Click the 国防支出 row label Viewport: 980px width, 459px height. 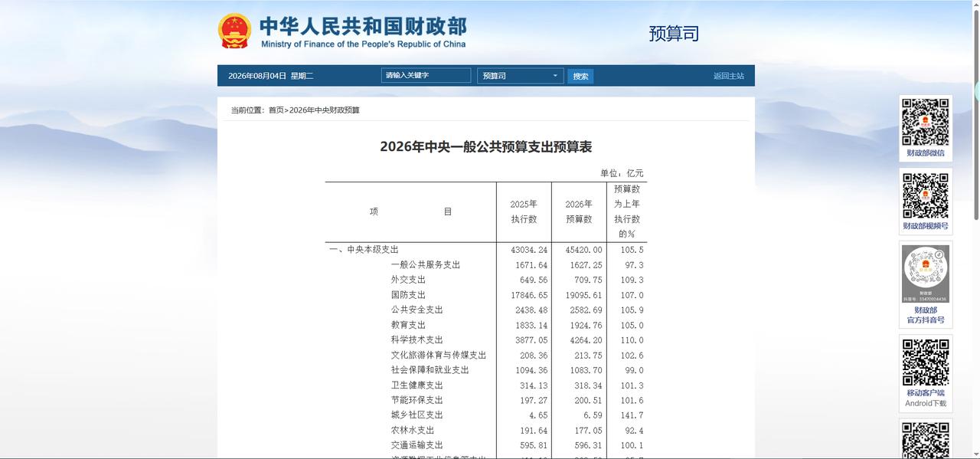point(408,295)
